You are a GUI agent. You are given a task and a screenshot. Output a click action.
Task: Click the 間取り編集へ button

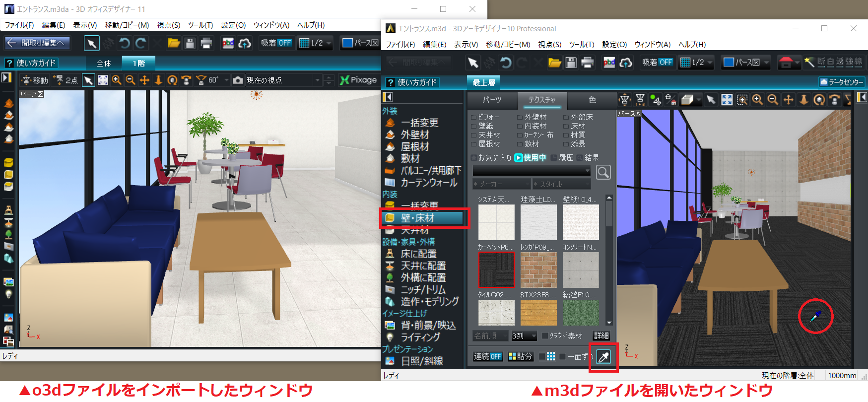coord(37,43)
